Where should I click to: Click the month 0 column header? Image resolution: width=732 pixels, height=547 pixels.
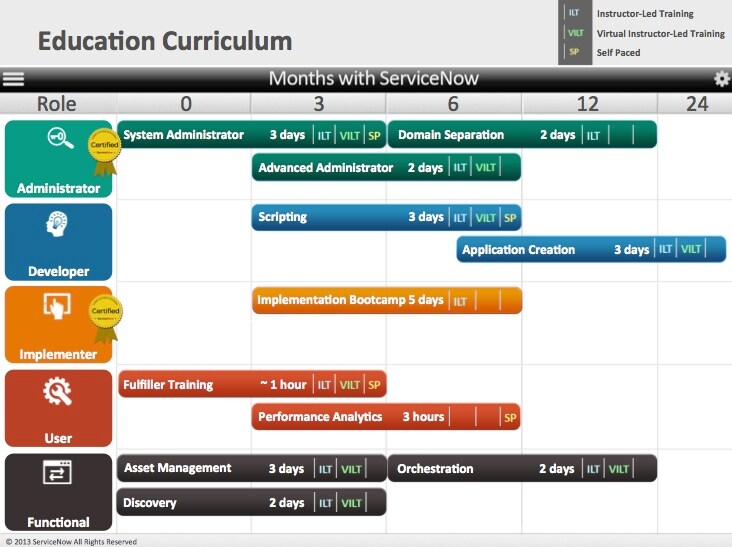pyautogui.click(x=186, y=104)
